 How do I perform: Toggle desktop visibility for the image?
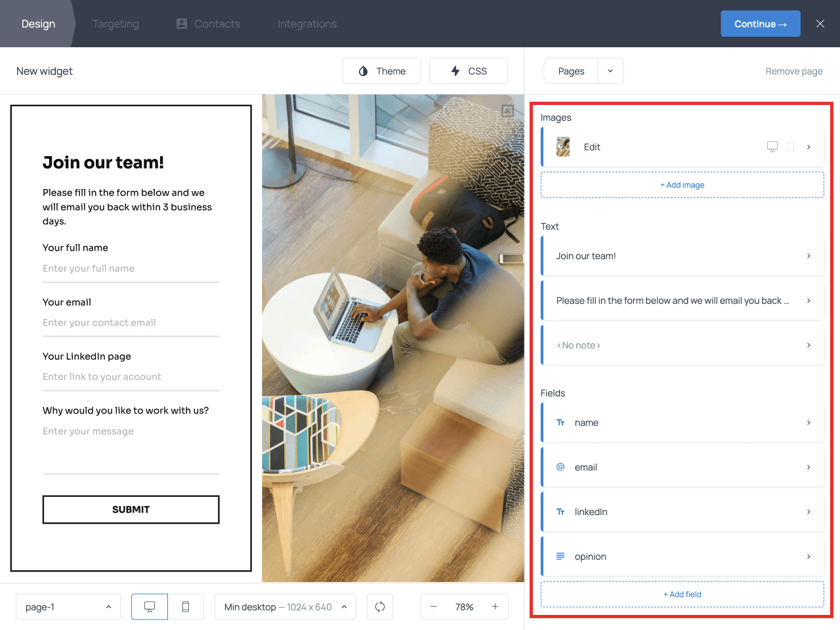coord(772,147)
